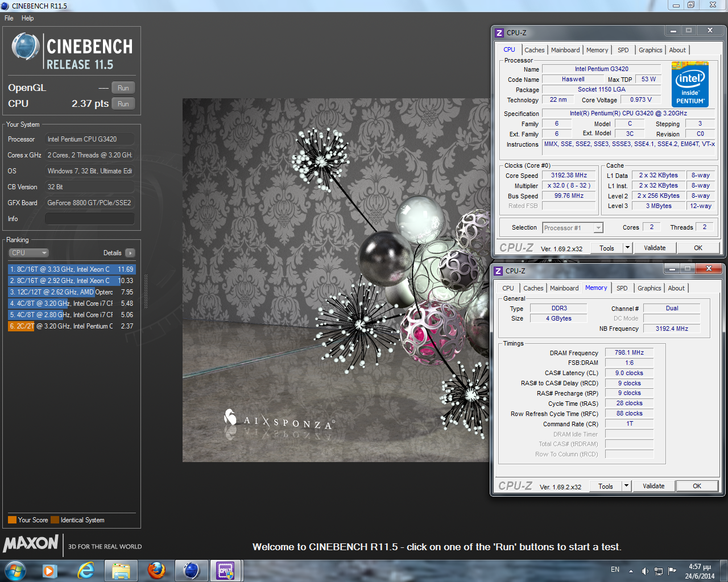Open Tools dropdown arrow in bottom CPU-Z window

click(x=626, y=486)
